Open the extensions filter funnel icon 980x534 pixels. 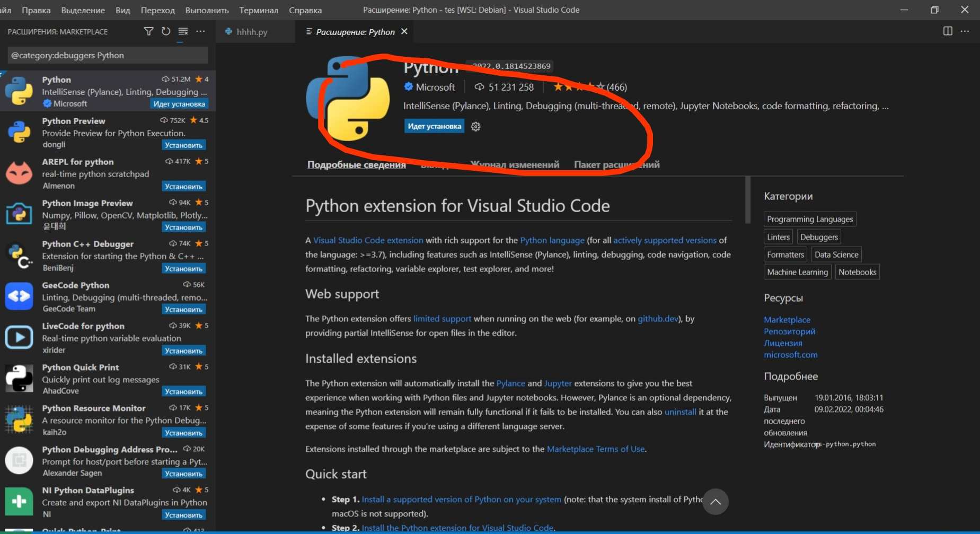tap(149, 31)
